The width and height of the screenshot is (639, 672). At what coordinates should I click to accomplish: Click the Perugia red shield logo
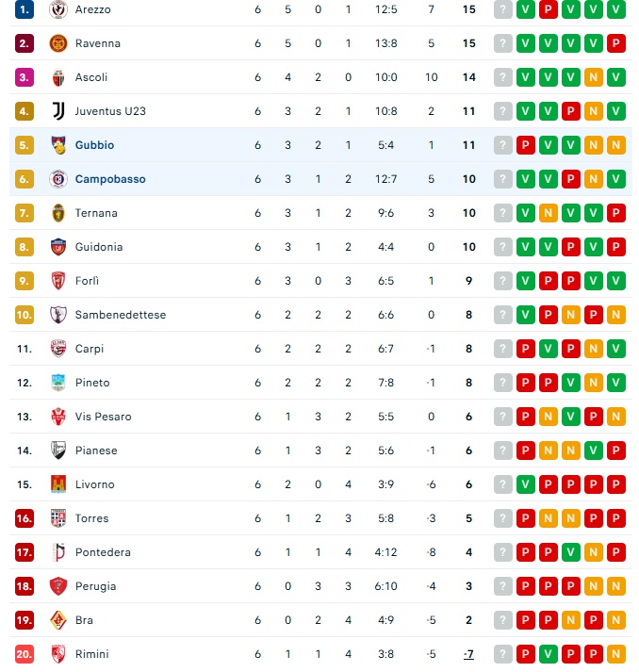click(58, 586)
